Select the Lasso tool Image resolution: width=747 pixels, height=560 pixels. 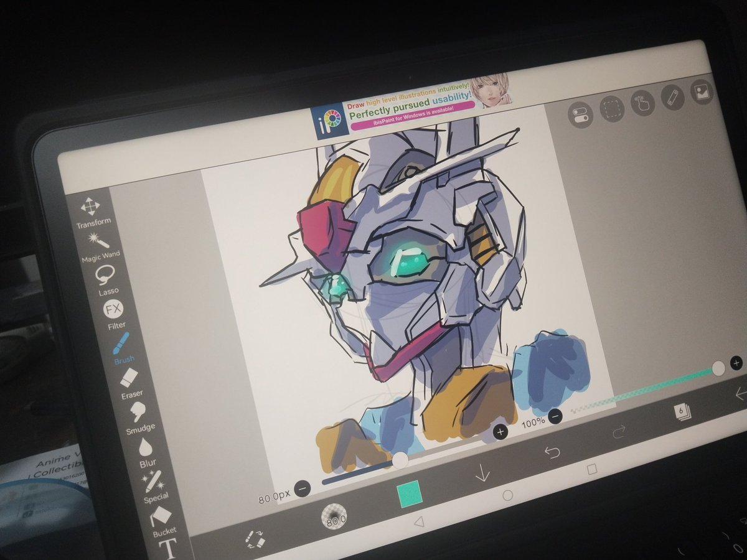[x=106, y=279]
